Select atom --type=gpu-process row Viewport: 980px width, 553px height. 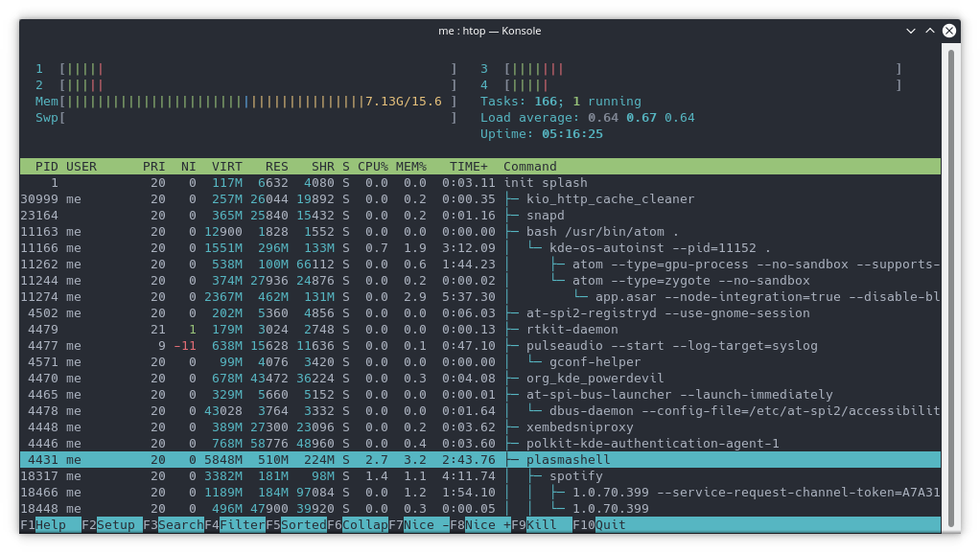[480, 264]
